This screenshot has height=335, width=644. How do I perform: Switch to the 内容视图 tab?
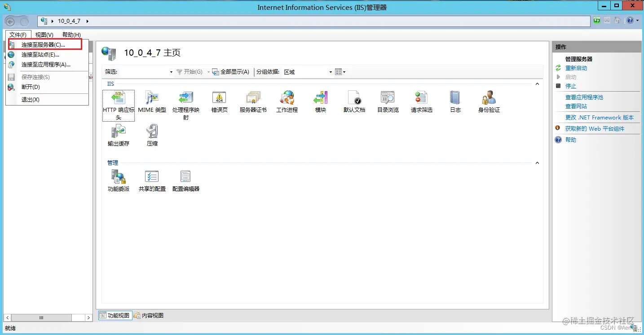(149, 316)
